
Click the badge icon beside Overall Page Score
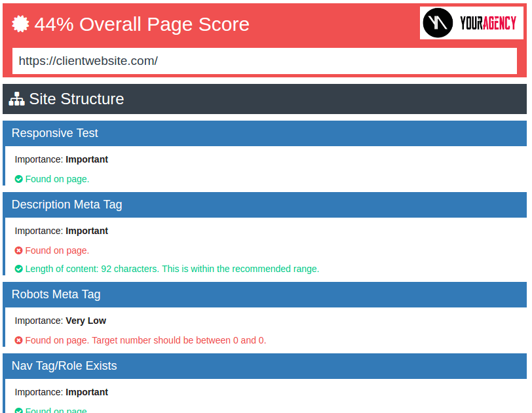click(21, 24)
